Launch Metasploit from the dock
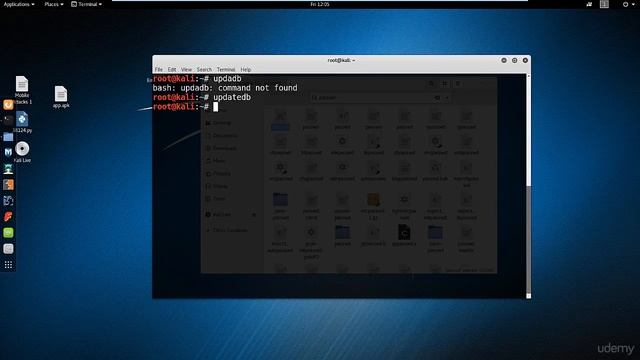 8,152
